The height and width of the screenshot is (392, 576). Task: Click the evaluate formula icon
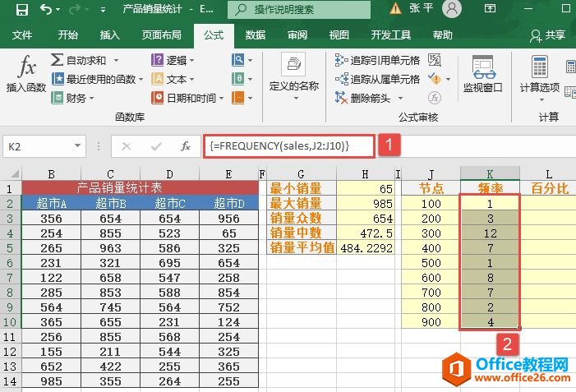(x=435, y=98)
